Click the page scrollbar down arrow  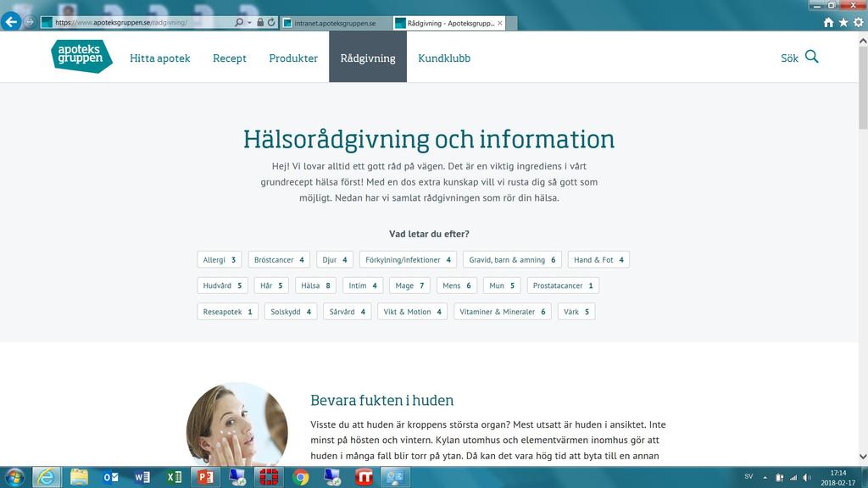coord(863,457)
